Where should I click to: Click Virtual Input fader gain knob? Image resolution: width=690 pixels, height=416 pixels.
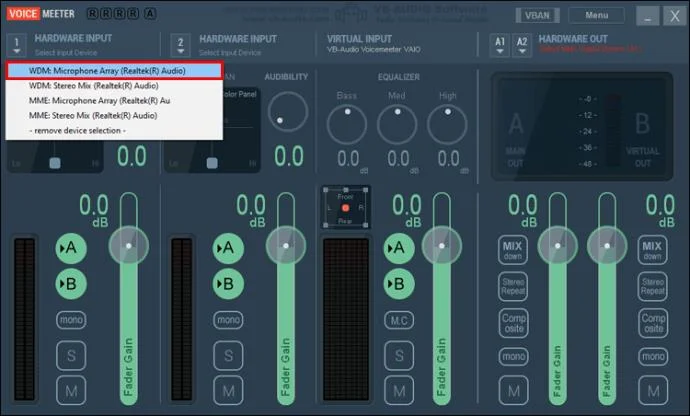click(442, 246)
